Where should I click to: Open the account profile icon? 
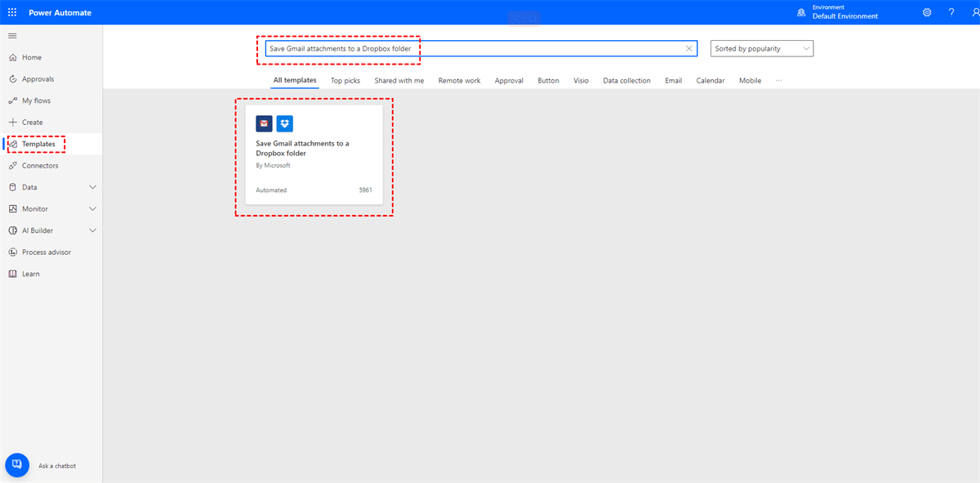pos(975,13)
